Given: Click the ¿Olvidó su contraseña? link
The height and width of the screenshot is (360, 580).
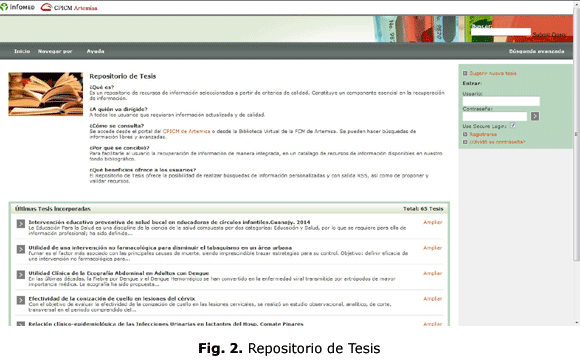Looking at the screenshot, I should tap(497, 142).
